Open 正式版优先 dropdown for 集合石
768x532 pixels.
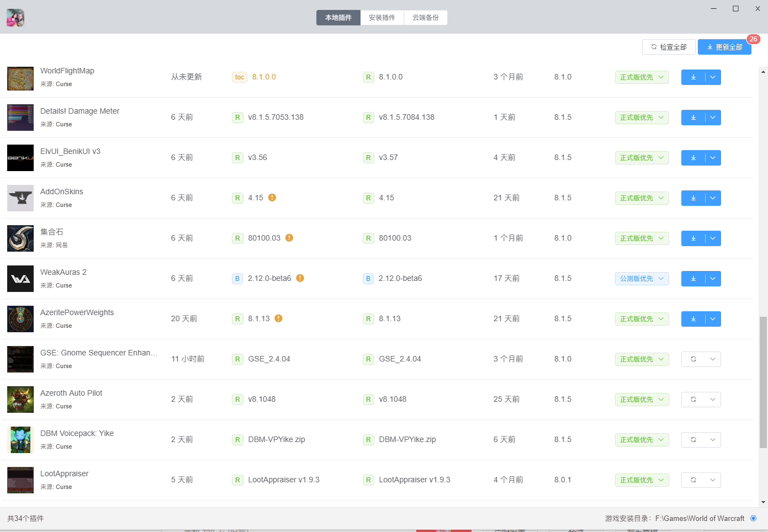click(x=642, y=238)
